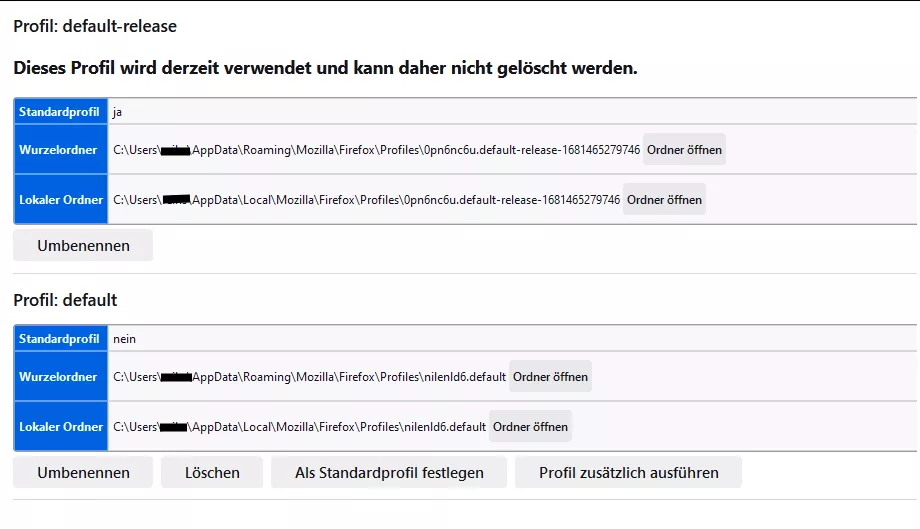
Task: Launch profile with Profil zusätzlich ausführen
Action: (x=628, y=473)
